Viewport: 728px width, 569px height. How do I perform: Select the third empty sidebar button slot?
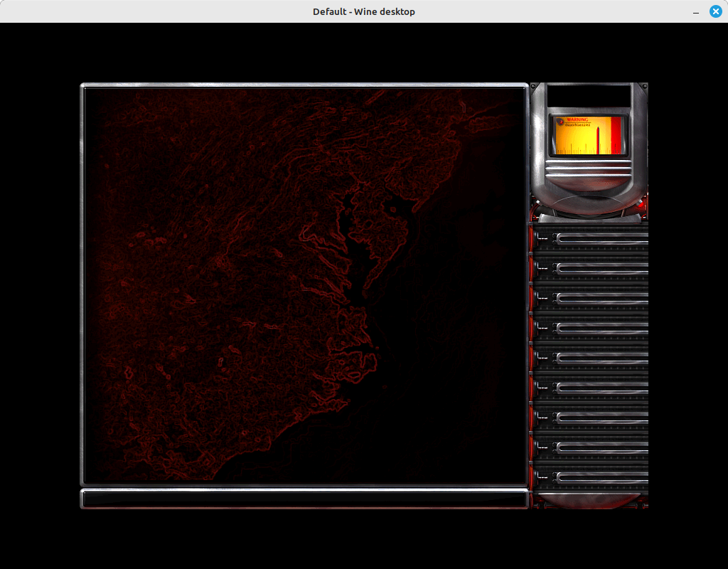[x=590, y=298]
